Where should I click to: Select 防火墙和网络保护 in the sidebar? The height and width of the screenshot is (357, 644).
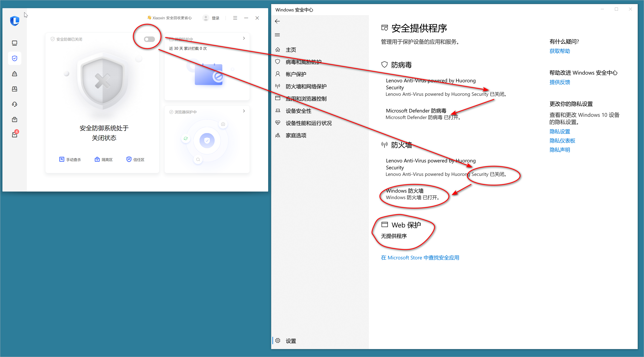[x=306, y=87]
